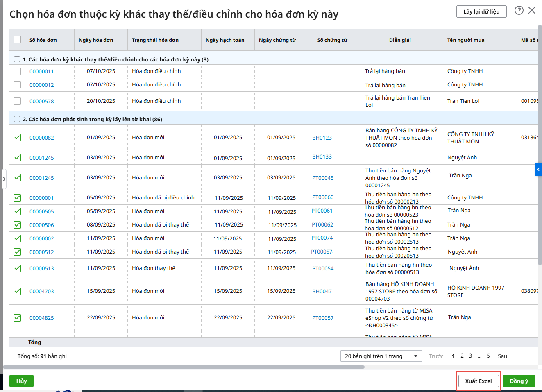
Task: Collapse group 1 replacement/adjustment invoices
Action: click(17, 59)
